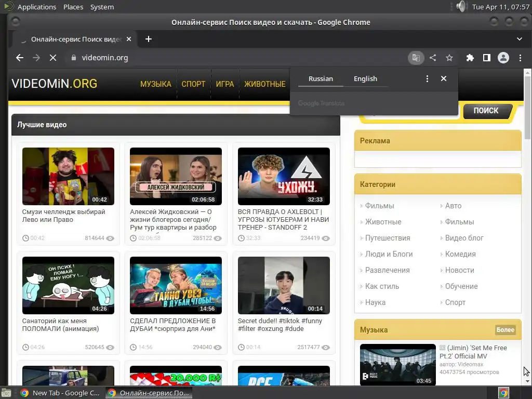Open the Как стиль category link

tap(382, 286)
